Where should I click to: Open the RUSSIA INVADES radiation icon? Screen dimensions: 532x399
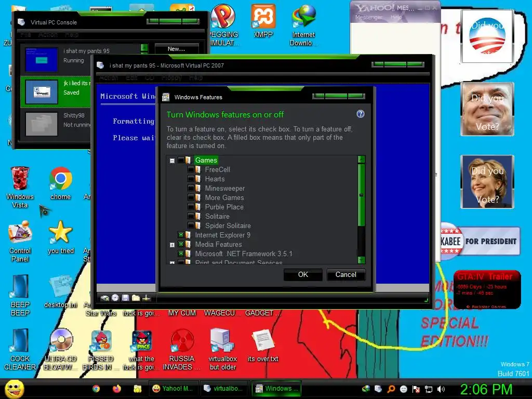[x=182, y=350]
